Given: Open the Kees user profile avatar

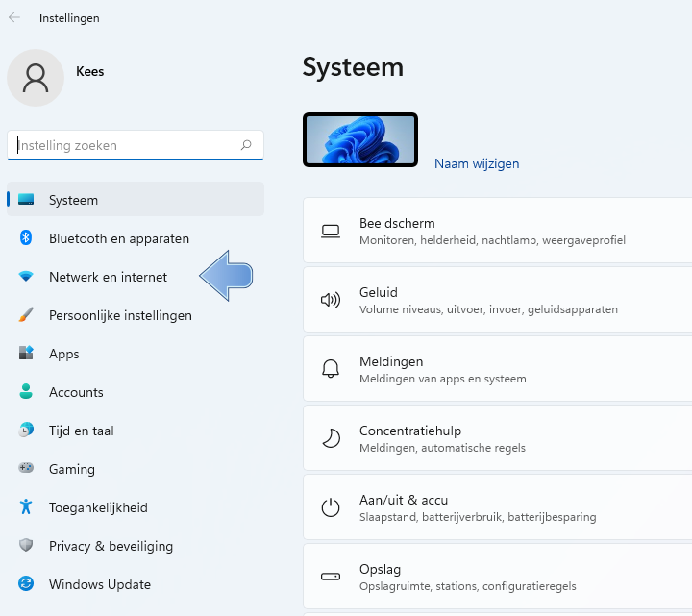Looking at the screenshot, I should click(36, 78).
